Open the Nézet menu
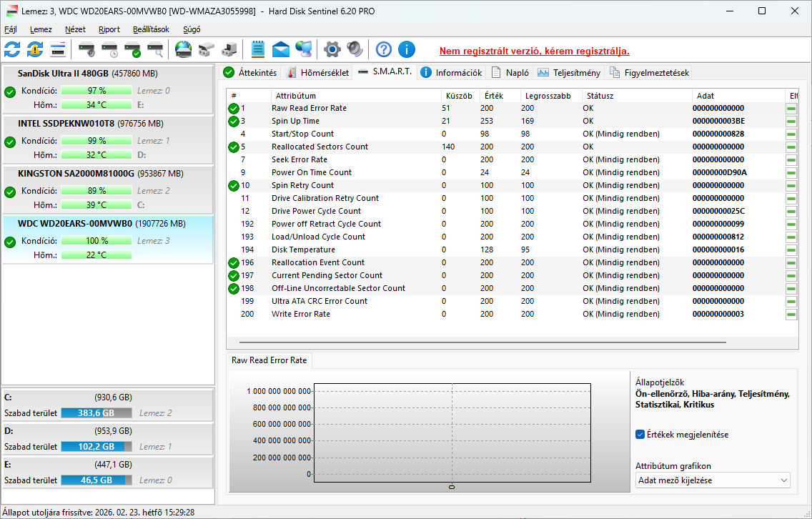This screenshot has height=519, width=812. 75,29
